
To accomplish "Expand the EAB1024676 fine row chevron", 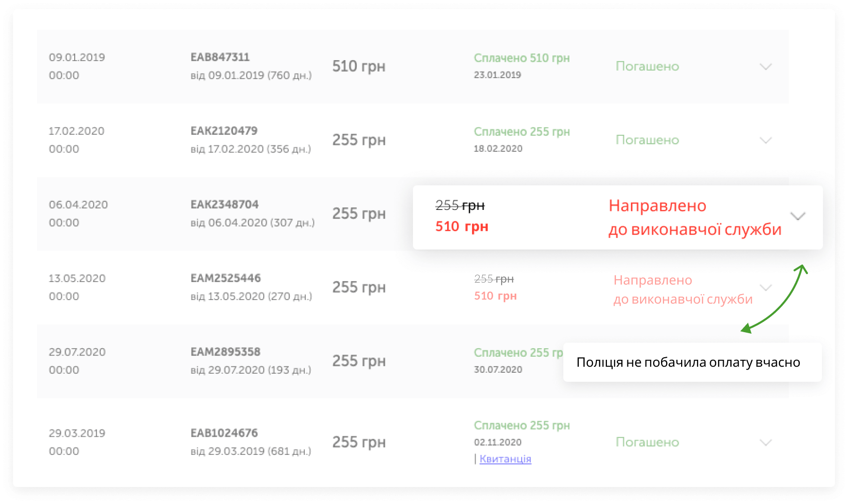I will [765, 442].
